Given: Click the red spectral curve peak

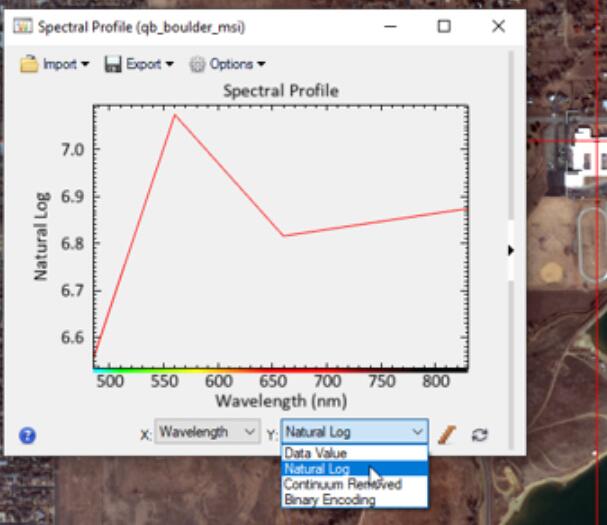Looking at the screenshot, I should pos(175,115).
